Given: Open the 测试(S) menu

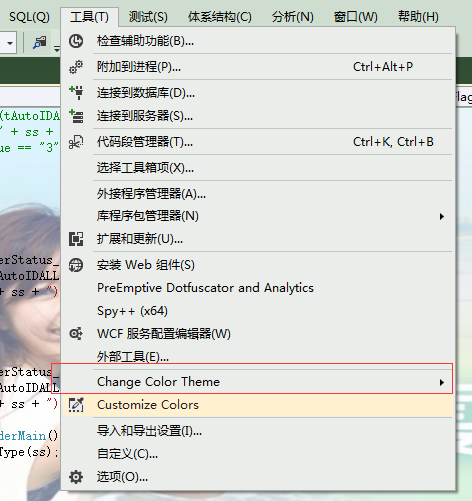Looking at the screenshot, I should pos(148,16).
